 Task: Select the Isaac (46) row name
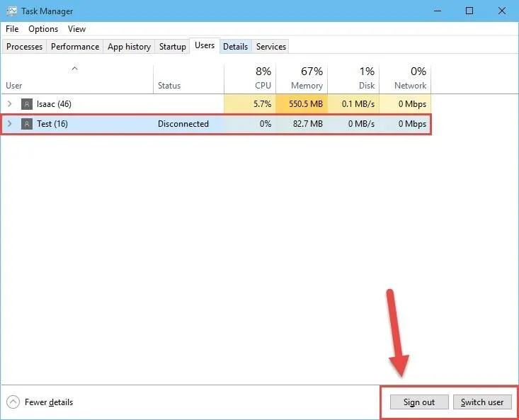(54, 104)
